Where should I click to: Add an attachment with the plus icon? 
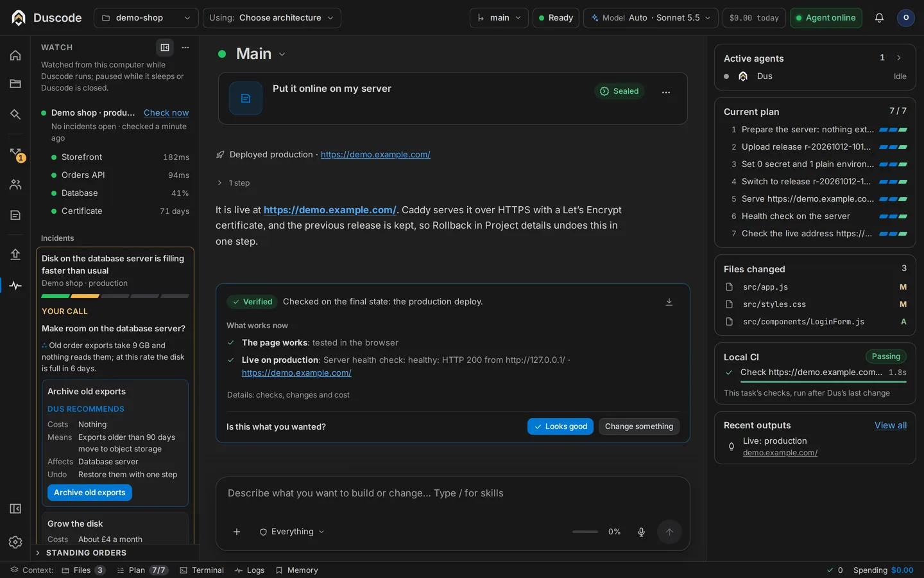click(237, 532)
